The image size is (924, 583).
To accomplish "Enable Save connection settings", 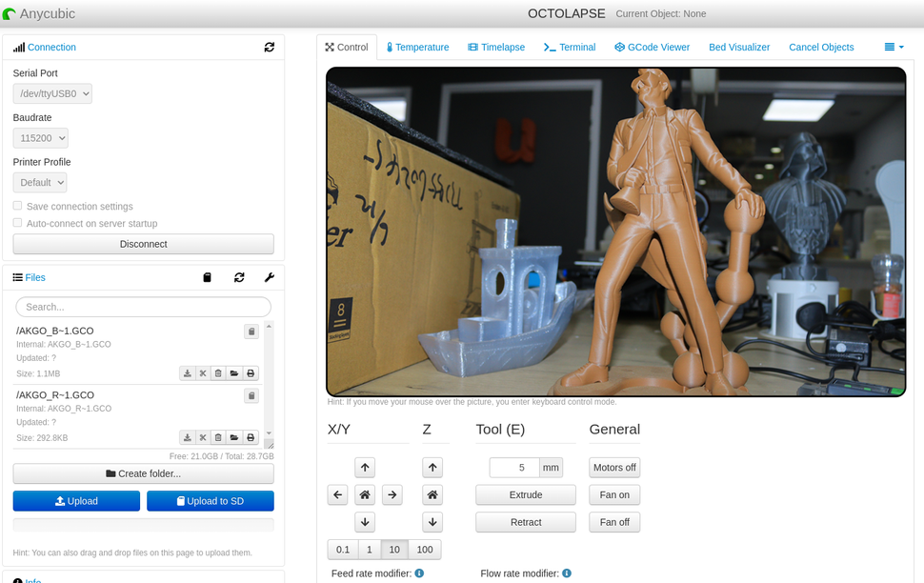I will click(16, 205).
